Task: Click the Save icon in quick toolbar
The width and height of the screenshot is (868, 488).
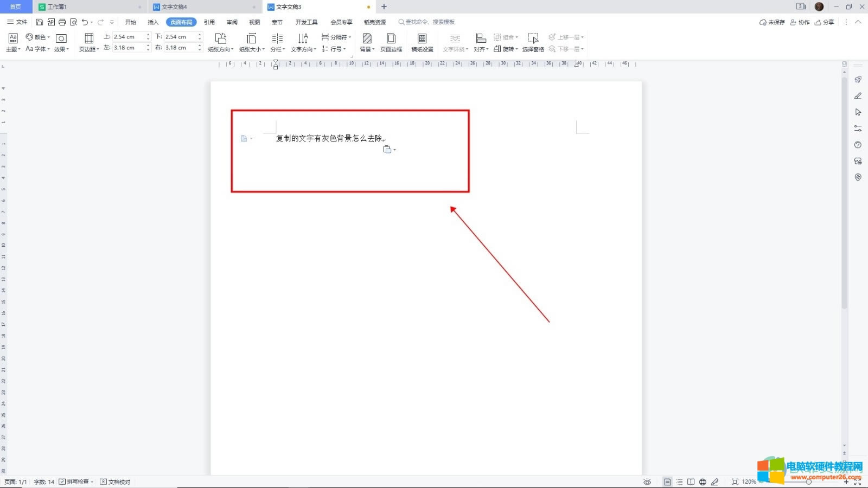Action: [x=40, y=22]
